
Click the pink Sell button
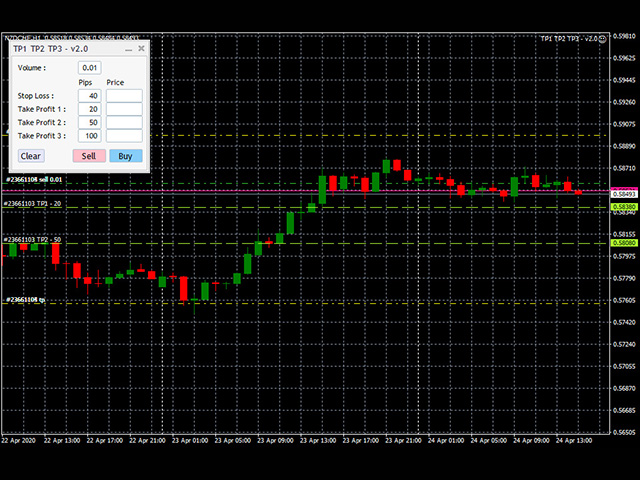[x=89, y=156]
